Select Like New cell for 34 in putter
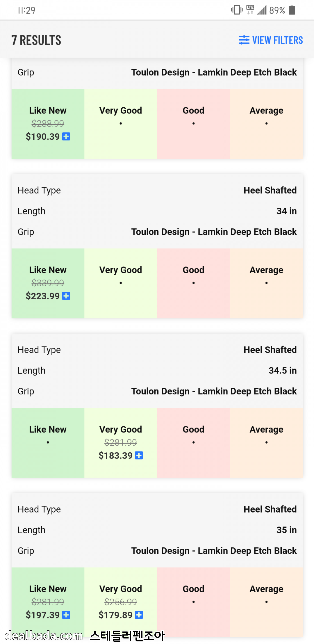Screen dimensions: 314x644 coord(48,283)
